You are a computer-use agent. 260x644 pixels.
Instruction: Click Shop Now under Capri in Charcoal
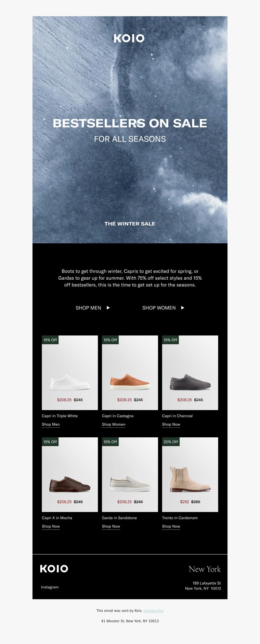171,424
